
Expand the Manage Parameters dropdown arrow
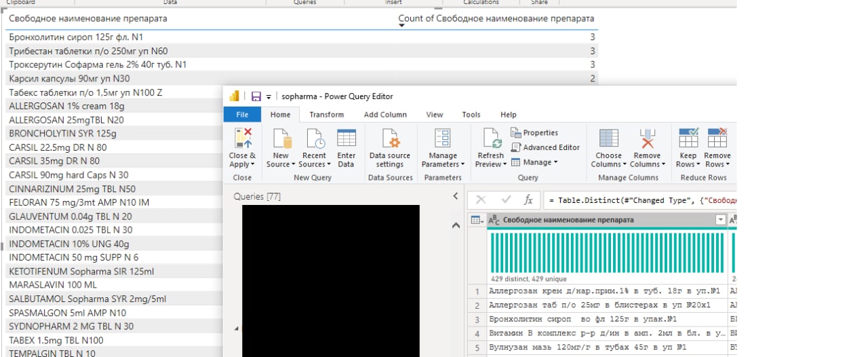click(462, 165)
